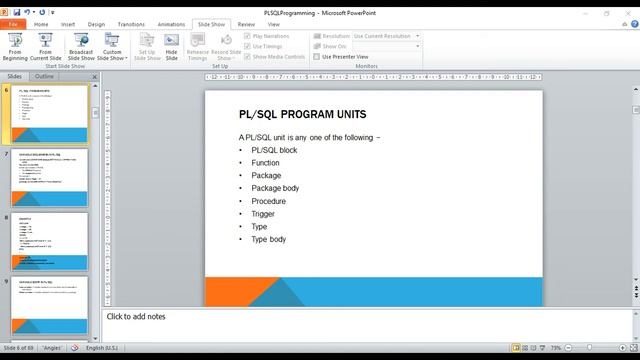Switch to Transitions tab
The width and height of the screenshot is (640, 360).
tap(131, 24)
